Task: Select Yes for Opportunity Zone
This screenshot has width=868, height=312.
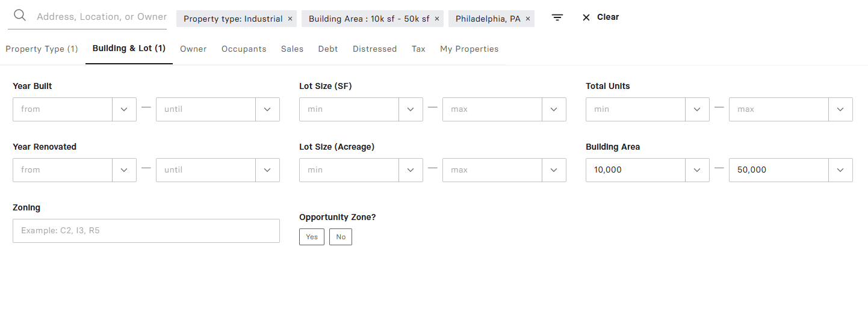Action: point(312,237)
